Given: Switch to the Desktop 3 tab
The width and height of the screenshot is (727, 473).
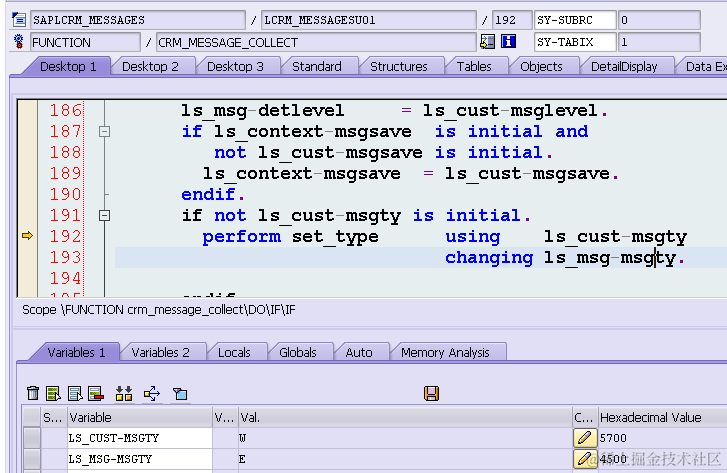Looking at the screenshot, I should click(235, 66).
